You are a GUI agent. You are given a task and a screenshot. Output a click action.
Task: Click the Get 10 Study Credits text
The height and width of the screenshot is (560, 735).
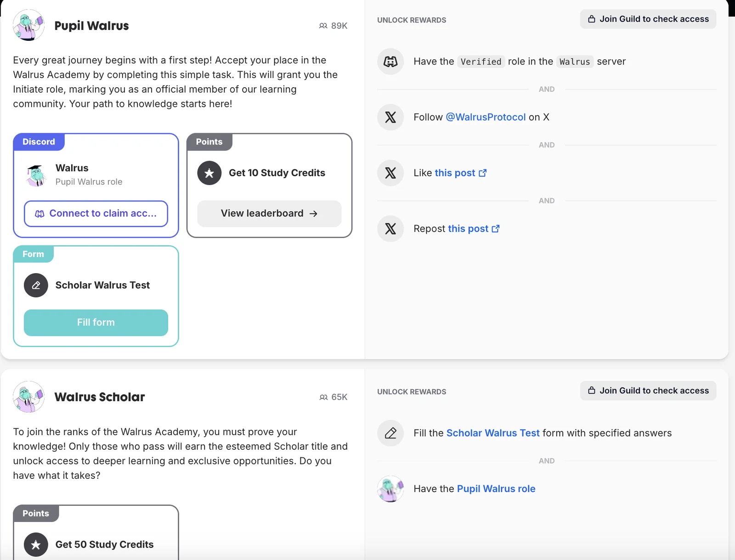click(x=277, y=173)
